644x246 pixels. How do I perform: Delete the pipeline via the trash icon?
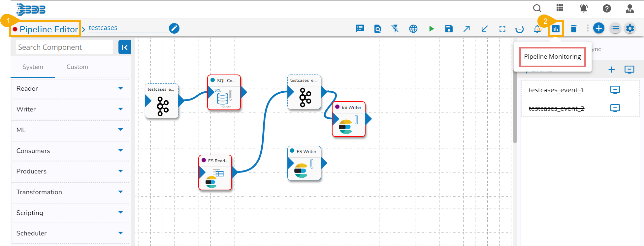(573, 29)
